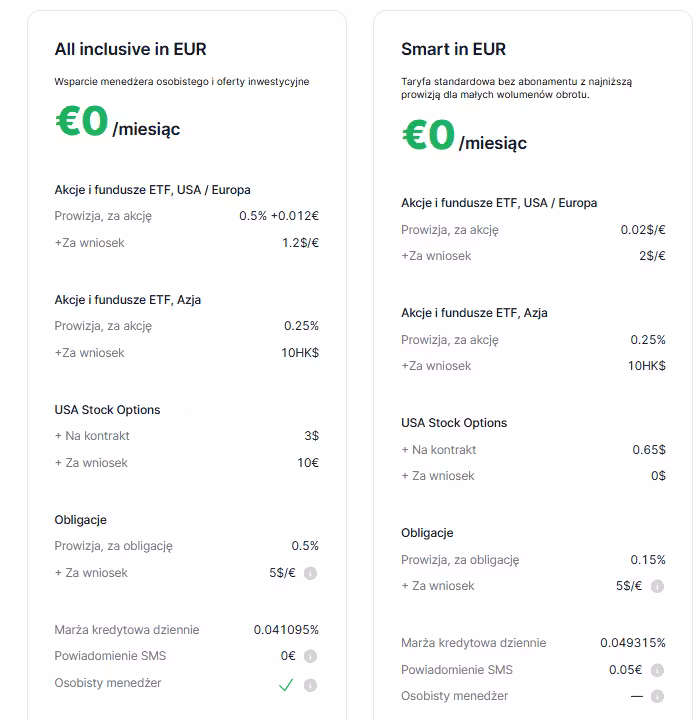
Task: Click the €0 /miesiąc price in Smart card
Action: (x=464, y=137)
